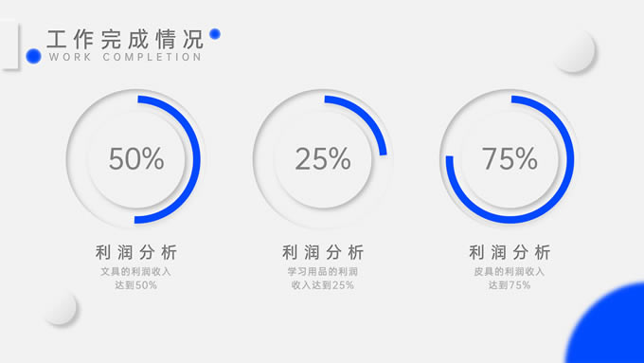The height and width of the screenshot is (363, 644).
Task: Click the 50% progress ring
Action: [x=134, y=158]
